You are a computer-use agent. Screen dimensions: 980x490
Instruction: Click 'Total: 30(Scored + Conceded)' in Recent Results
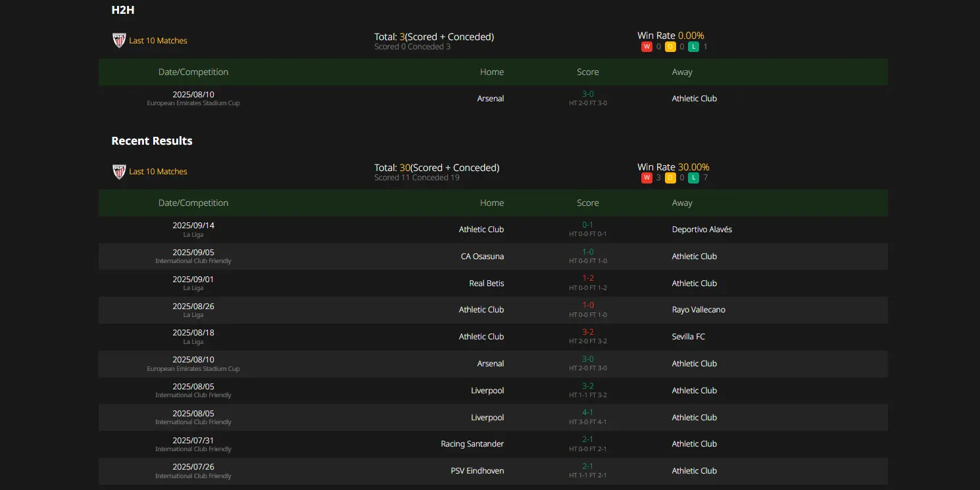(x=437, y=168)
